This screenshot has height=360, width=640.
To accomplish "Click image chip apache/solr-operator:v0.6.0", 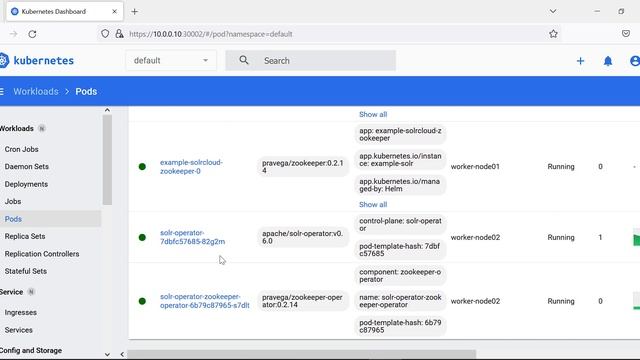I will (303, 237).
